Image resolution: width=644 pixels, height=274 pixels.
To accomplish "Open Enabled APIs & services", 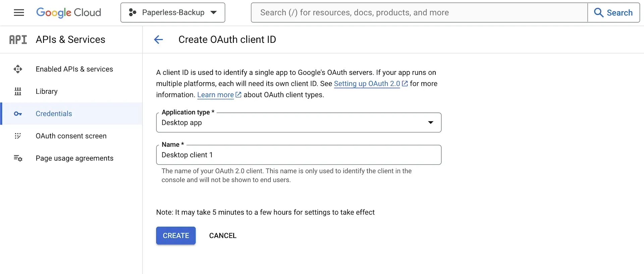I will (x=71, y=69).
